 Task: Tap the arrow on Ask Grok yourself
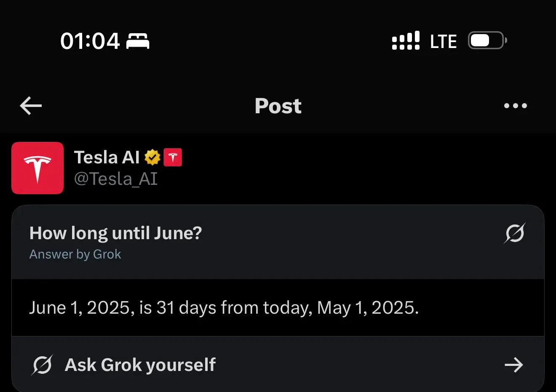514,365
